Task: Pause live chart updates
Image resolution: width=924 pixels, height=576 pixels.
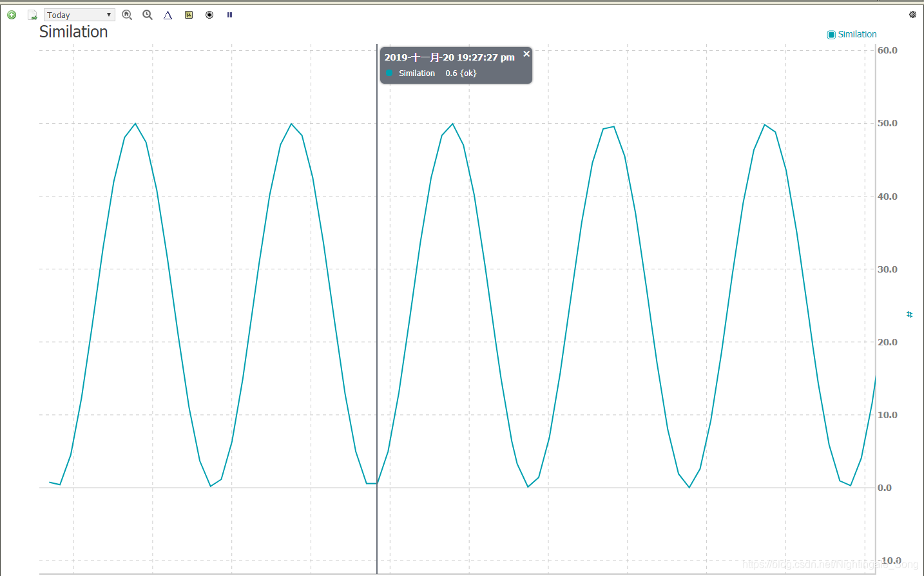Action: (229, 15)
